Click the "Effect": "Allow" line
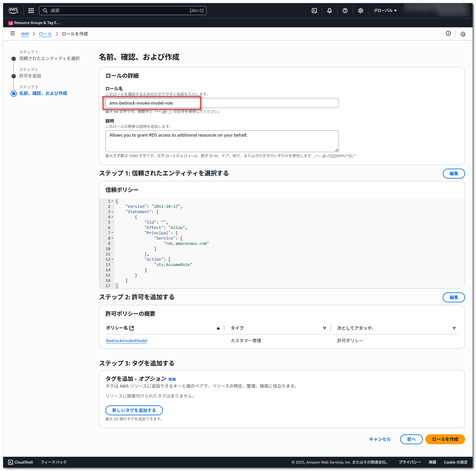Screen dimensions: 476x471 coord(166,228)
